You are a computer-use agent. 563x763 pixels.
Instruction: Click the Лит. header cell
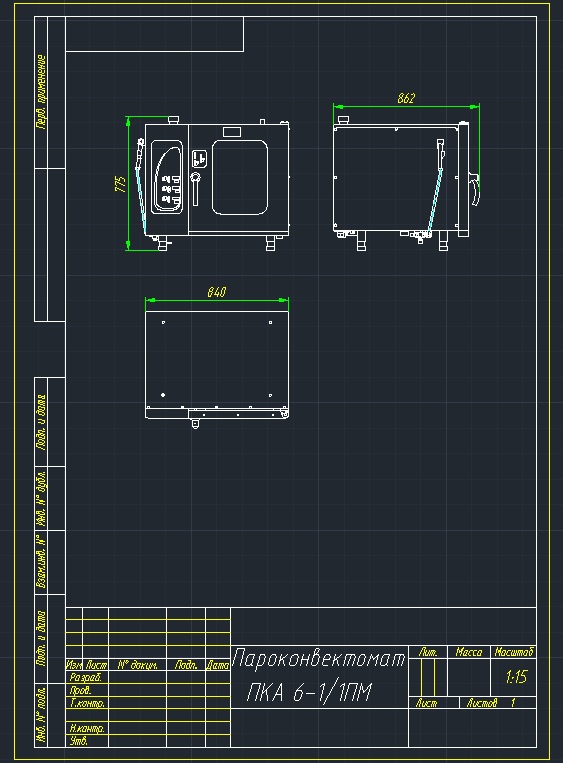[428, 652]
